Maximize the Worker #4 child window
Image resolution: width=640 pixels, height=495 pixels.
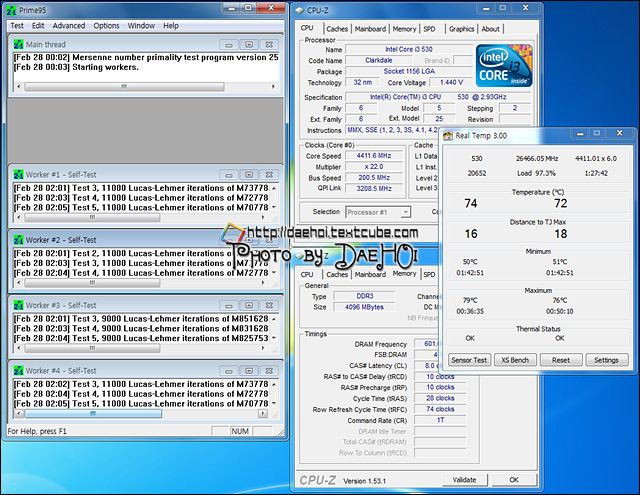[249, 371]
